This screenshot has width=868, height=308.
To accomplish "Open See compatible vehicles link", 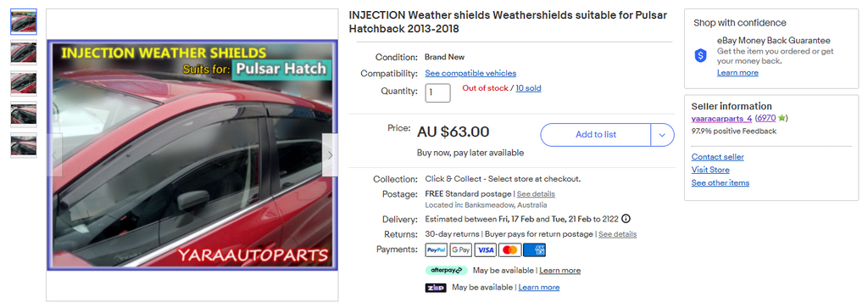I will pyautogui.click(x=470, y=73).
